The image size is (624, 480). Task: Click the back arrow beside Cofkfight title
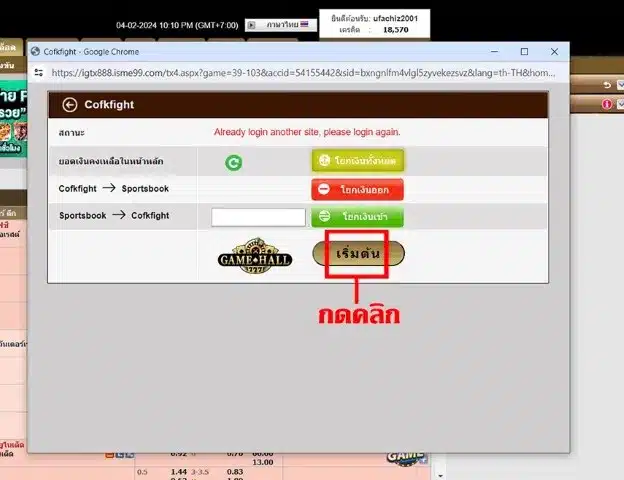(70, 105)
